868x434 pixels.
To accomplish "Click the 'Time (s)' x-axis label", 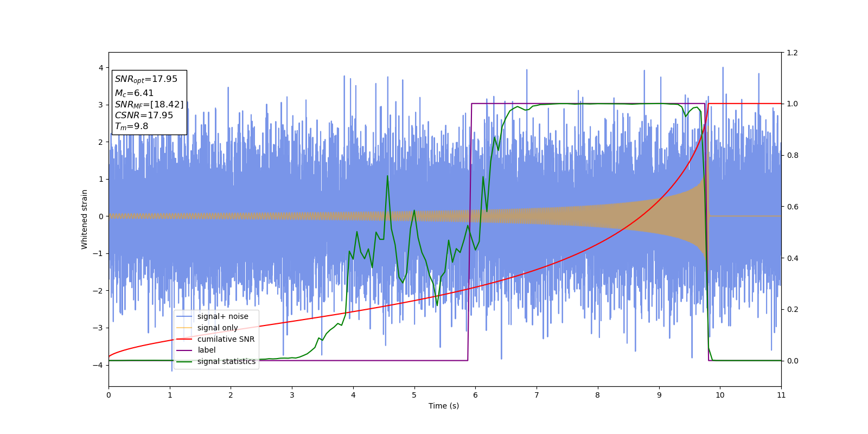I will tap(444, 406).
